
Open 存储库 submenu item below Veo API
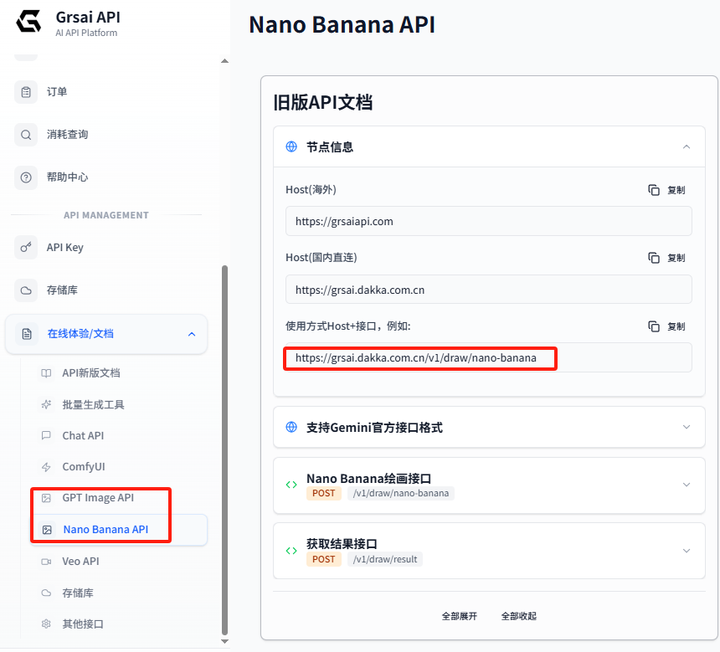click(78, 593)
